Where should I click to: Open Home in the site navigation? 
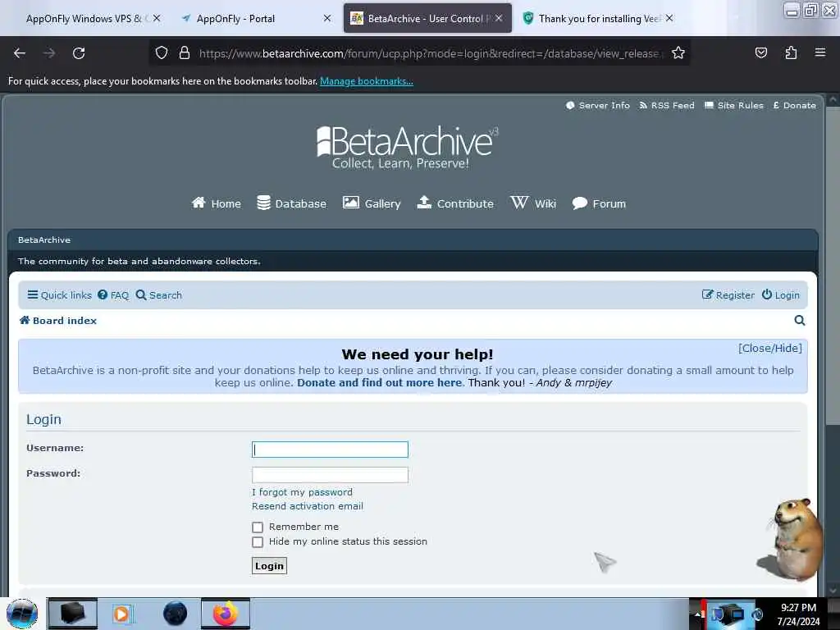tap(217, 203)
